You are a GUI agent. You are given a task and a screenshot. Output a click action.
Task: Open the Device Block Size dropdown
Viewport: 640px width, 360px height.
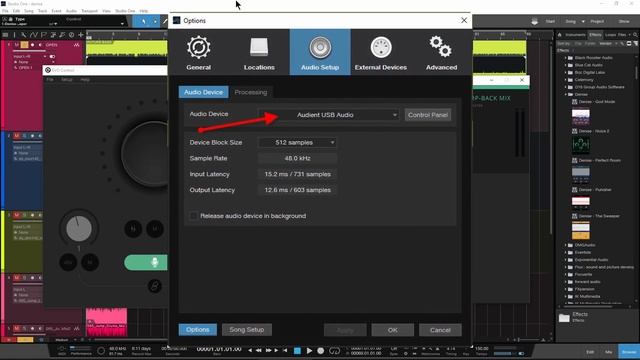tap(298, 142)
